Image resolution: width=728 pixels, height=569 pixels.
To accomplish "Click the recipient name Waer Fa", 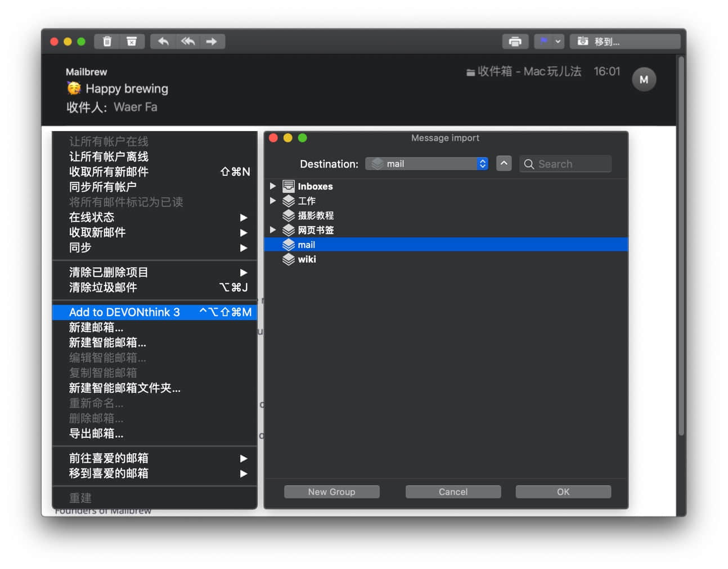I will point(136,107).
